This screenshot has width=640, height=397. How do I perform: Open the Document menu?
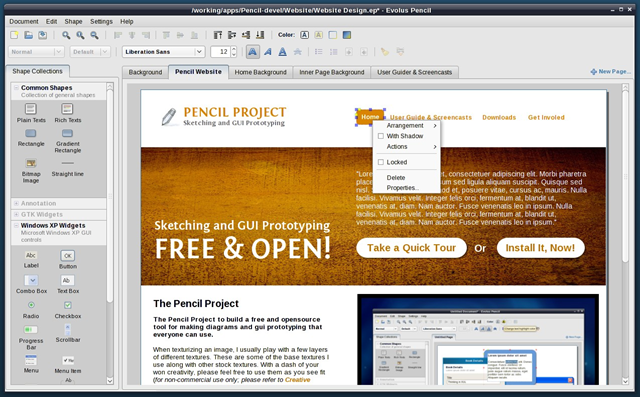pos(24,22)
